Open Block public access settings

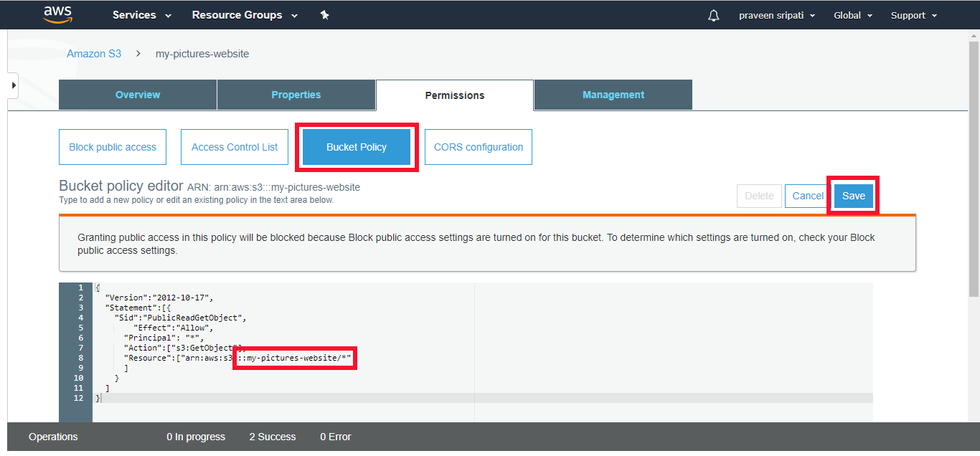(112, 146)
